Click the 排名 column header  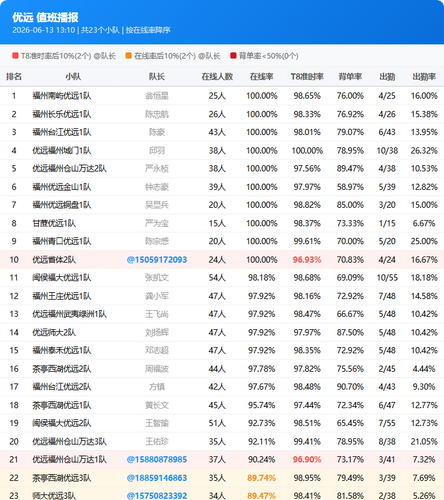14,77
